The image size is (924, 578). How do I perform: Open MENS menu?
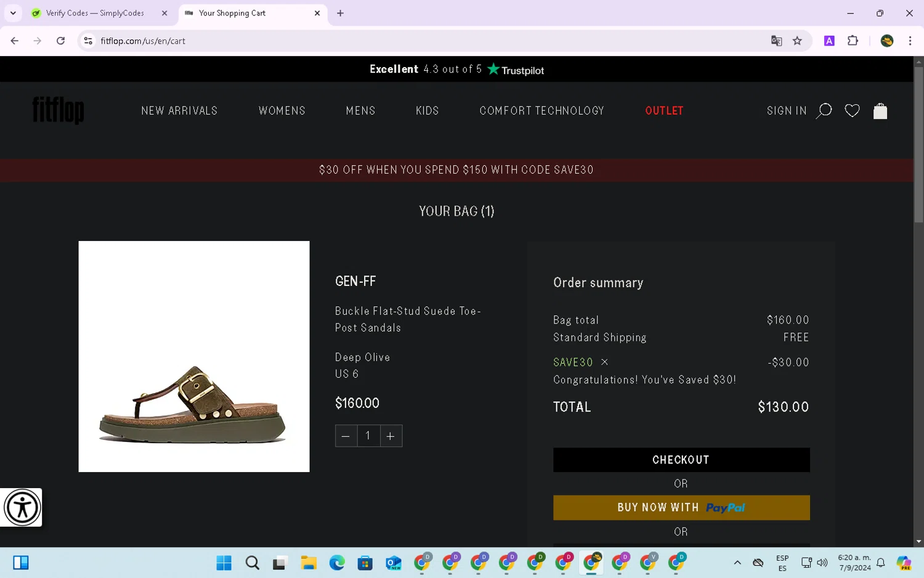click(360, 111)
